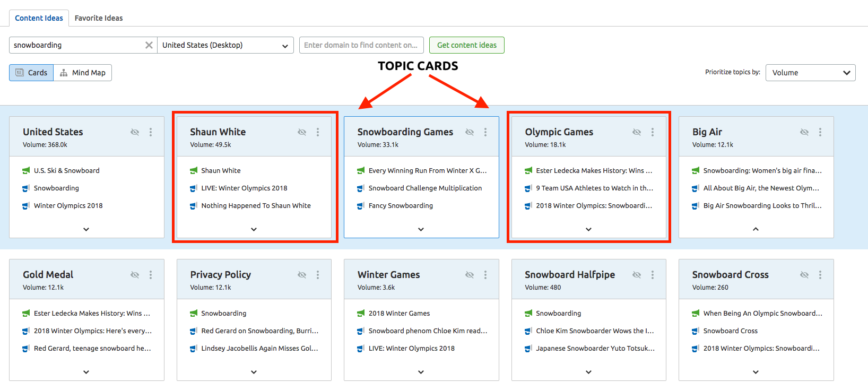Open more options on Big Air card

(820, 132)
